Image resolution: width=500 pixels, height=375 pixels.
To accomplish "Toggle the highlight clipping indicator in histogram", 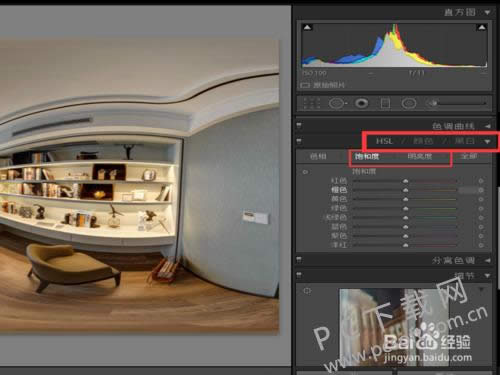I will [482, 27].
